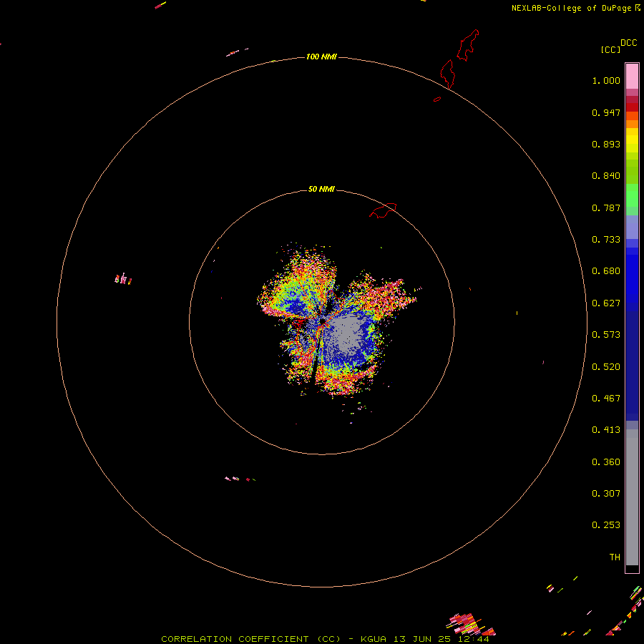The image size is (644, 644).
Task: Select the 0.307 colorbar value
Action: coord(606,494)
